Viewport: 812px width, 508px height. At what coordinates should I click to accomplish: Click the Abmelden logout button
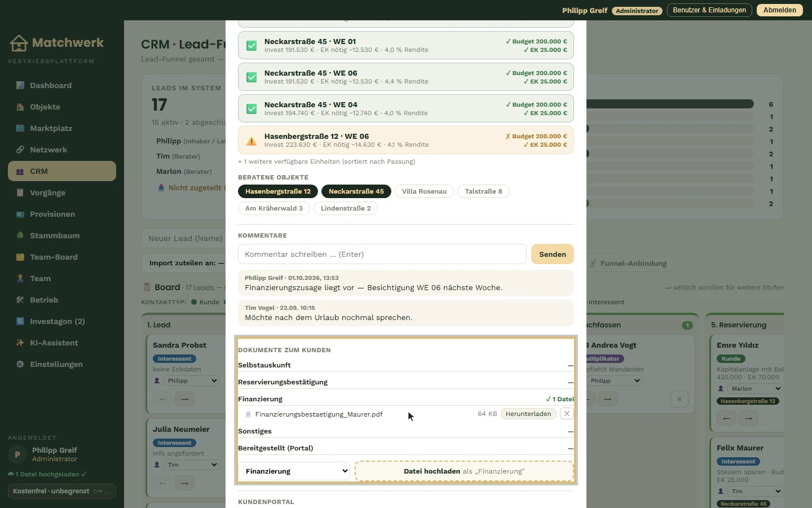coord(780,10)
